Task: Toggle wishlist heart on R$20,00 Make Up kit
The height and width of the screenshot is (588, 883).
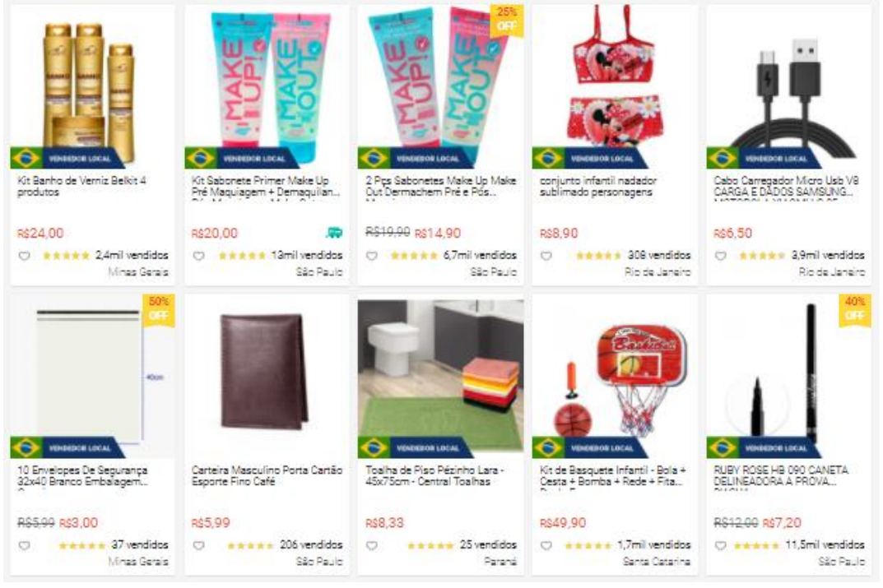Action: (x=199, y=256)
